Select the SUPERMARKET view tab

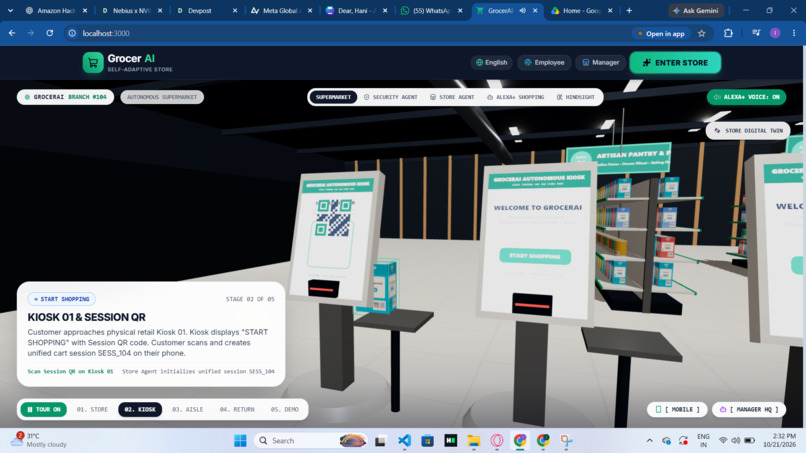[333, 97]
